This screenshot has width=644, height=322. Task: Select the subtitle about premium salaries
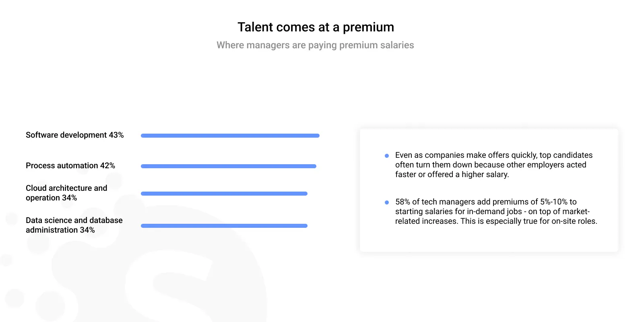[x=315, y=45]
